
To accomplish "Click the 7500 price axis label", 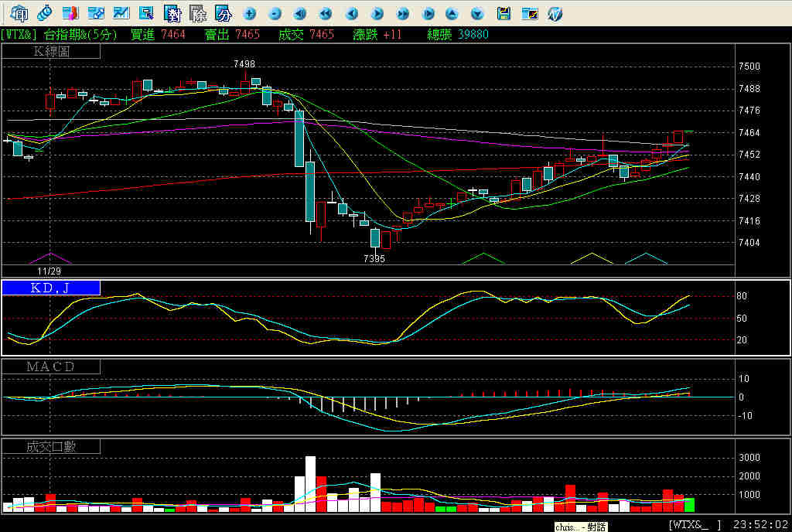I will [749, 66].
